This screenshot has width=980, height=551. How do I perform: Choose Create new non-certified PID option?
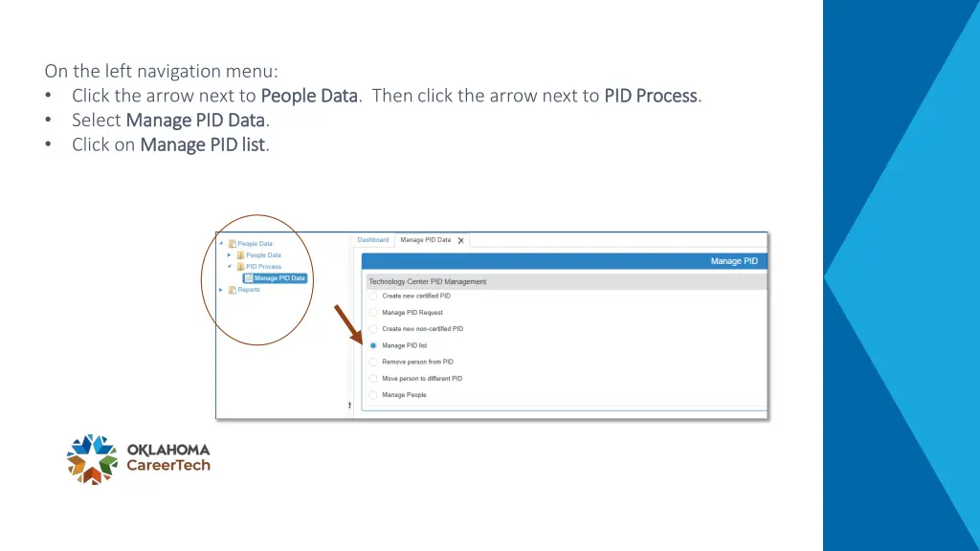pos(373,329)
